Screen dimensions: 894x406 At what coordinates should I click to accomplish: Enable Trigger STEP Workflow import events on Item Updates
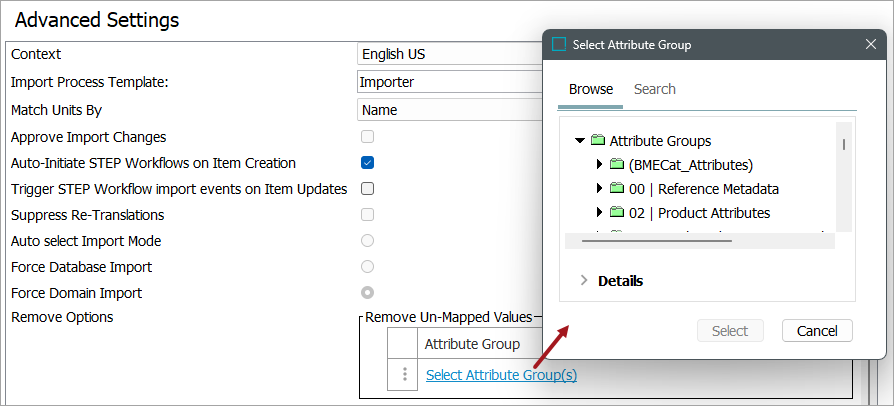pyautogui.click(x=368, y=189)
